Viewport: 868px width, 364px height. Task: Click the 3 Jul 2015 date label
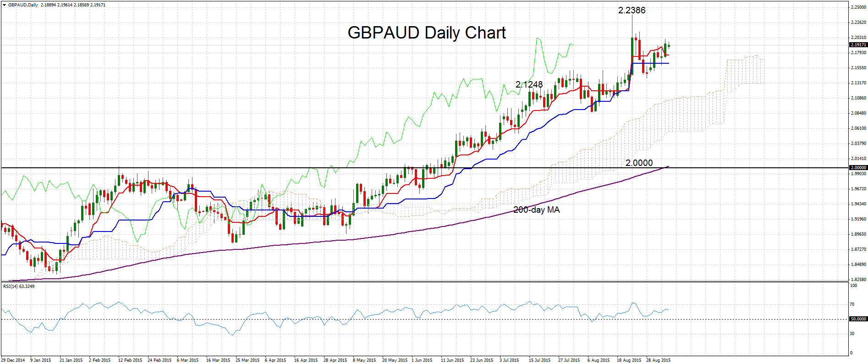pyautogui.click(x=509, y=360)
